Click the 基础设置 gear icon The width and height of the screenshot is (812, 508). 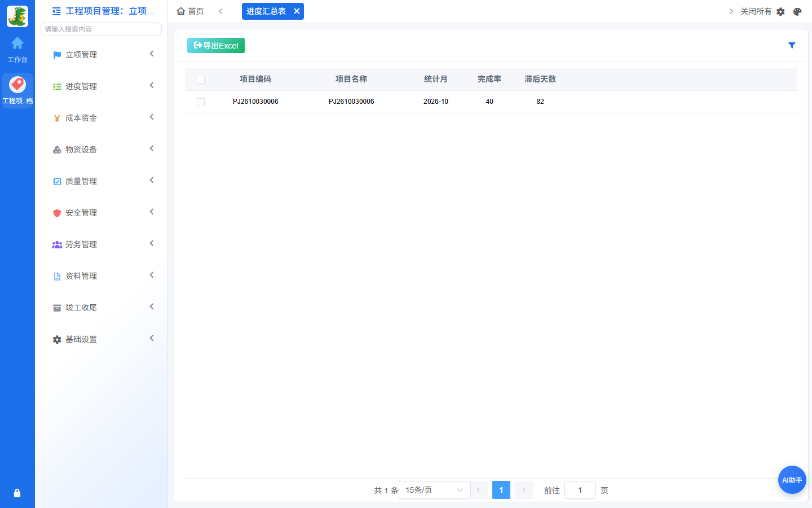[57, 339]
